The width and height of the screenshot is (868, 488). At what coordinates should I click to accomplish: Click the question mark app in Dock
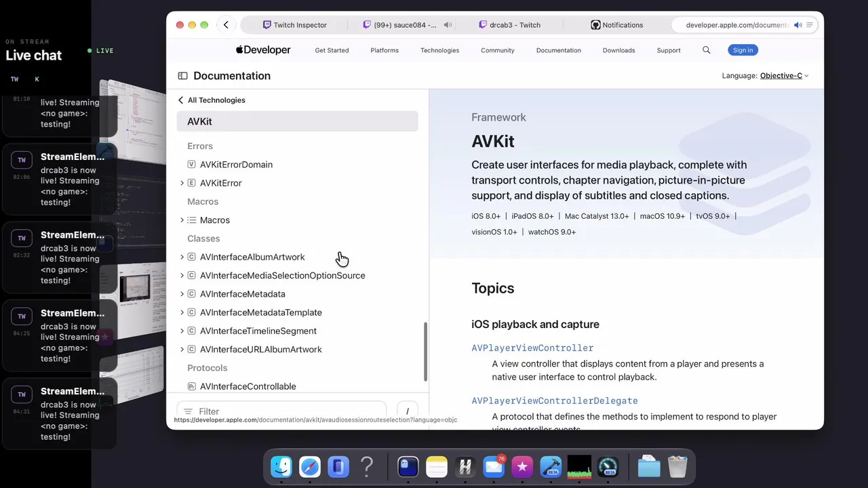pyautogui.click(x=367, y=466)
